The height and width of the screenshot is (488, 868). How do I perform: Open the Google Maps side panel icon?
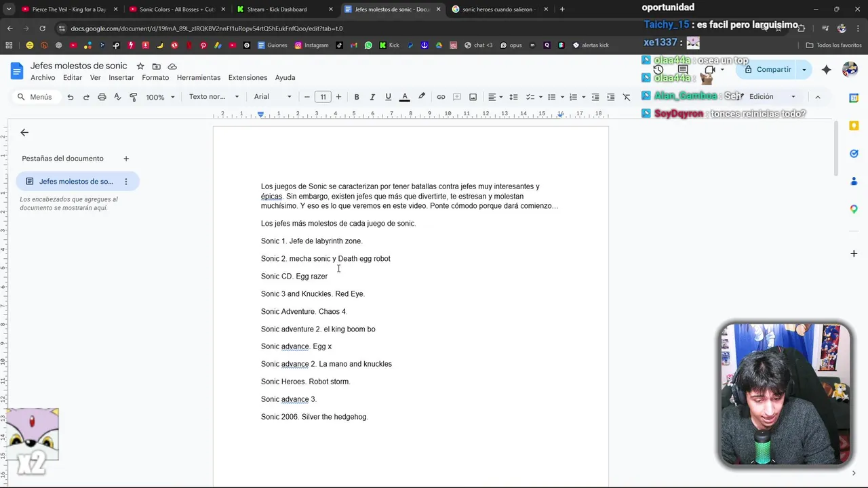[x=854, y=209]
